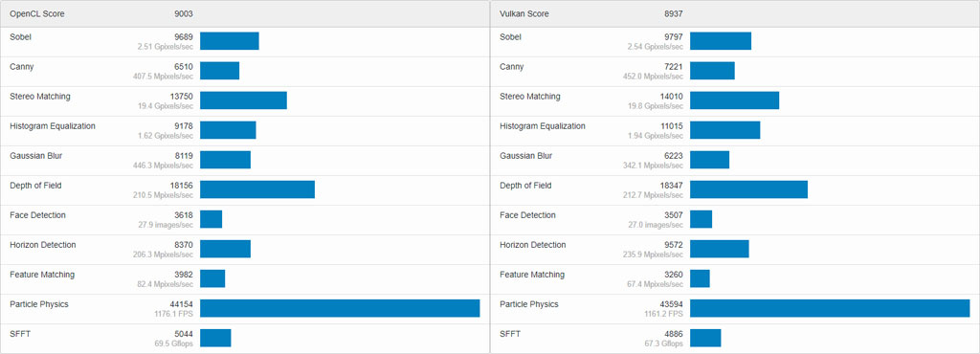Click the Vulkan Particle Physics bar
Viewport: 980px width, 354px height.
point(830,308)
